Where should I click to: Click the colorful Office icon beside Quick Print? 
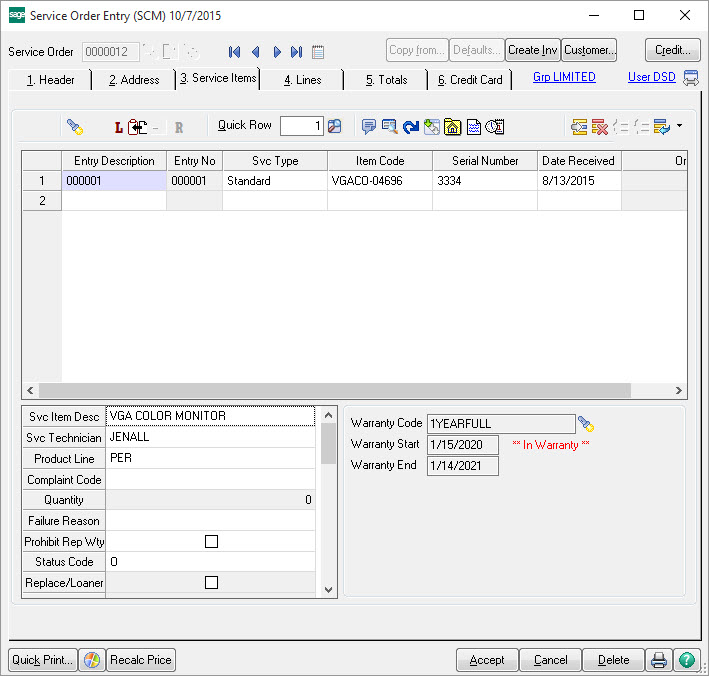coord(92,660)
